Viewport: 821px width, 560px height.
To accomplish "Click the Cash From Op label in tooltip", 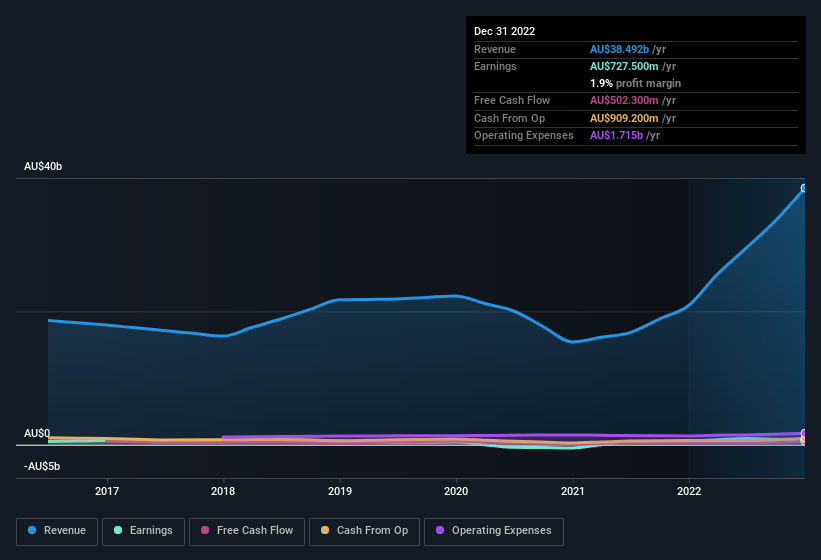I will 509,118.
